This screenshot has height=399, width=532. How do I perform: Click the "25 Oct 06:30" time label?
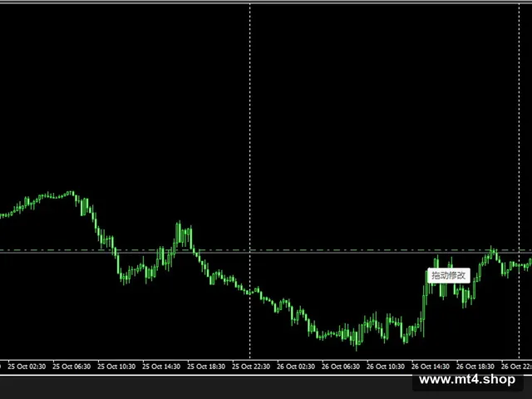click(71, 367)
